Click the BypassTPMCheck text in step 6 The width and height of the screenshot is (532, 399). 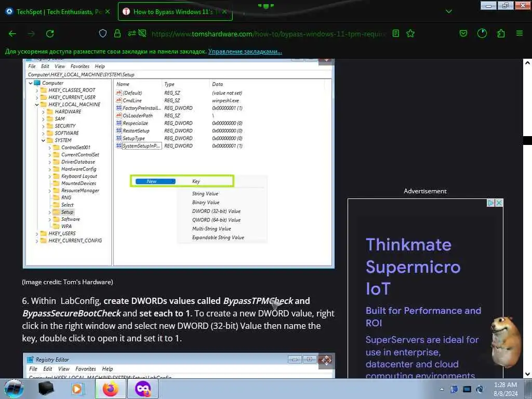[258, 301]
